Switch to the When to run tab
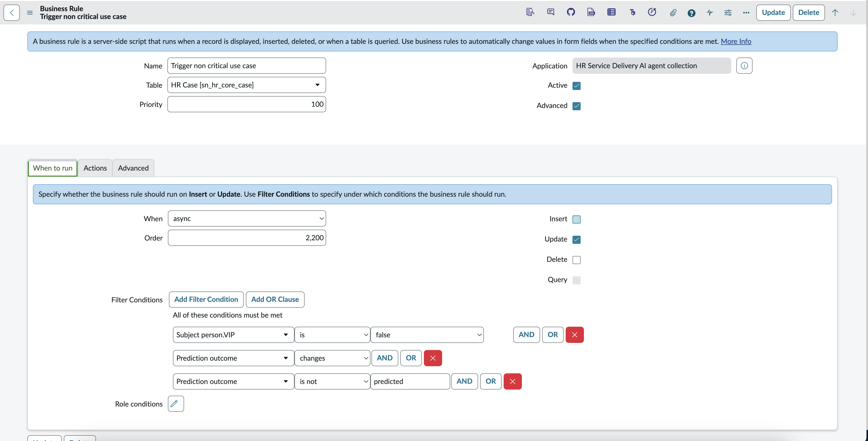This screenshot has width=868, height=441. pyautogui.click(x=53, y=168)
